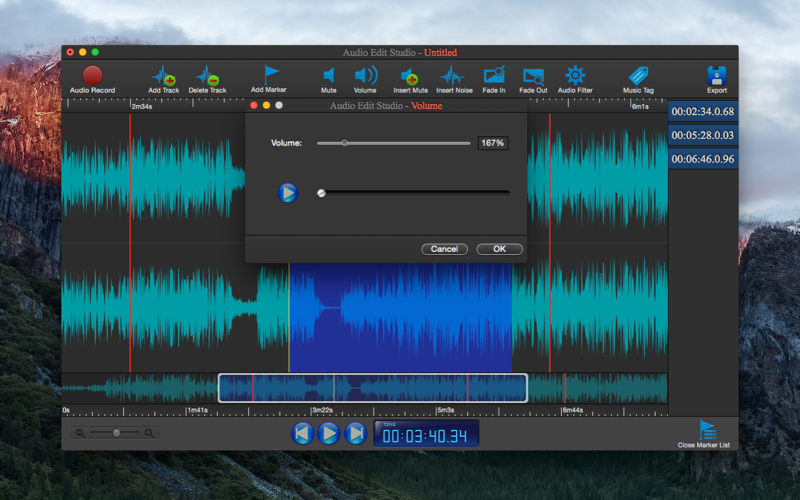
Task: Select the 00:05:28.0.03 marker entry
Action: point(703,135)
